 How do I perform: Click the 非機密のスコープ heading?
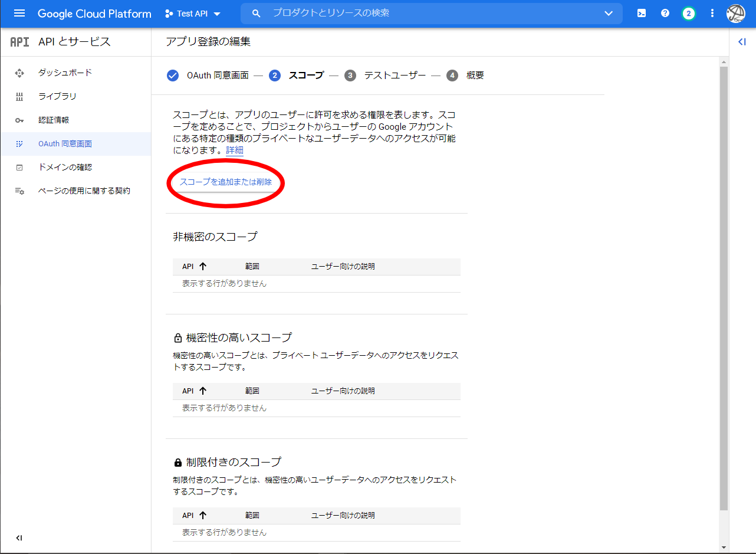click(215, 237)
